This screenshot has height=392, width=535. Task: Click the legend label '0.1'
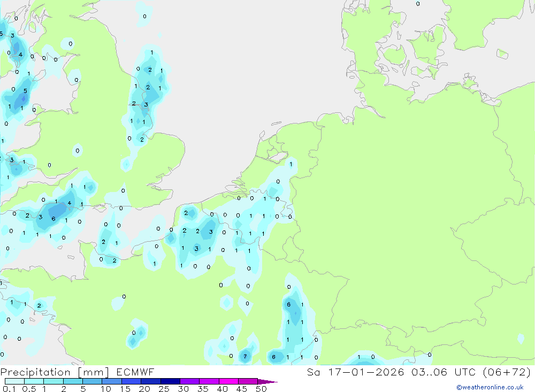click(9, 389)
